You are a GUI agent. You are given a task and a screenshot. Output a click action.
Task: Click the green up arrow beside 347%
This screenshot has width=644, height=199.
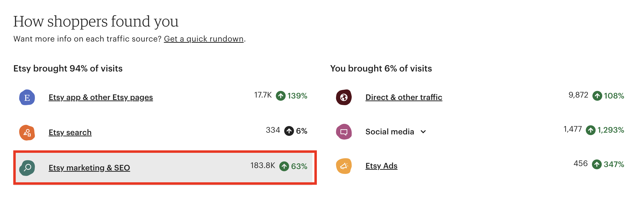point(597,165)
